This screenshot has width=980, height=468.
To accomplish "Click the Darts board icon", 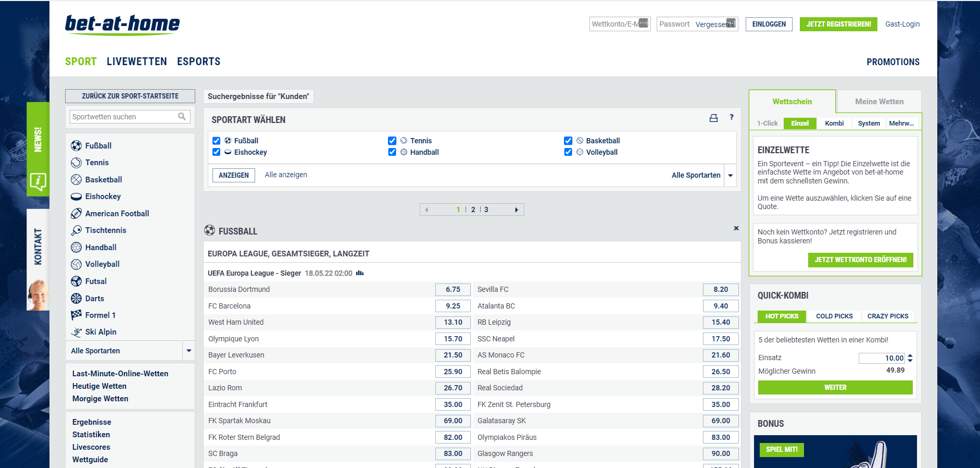I will point(77,298).
